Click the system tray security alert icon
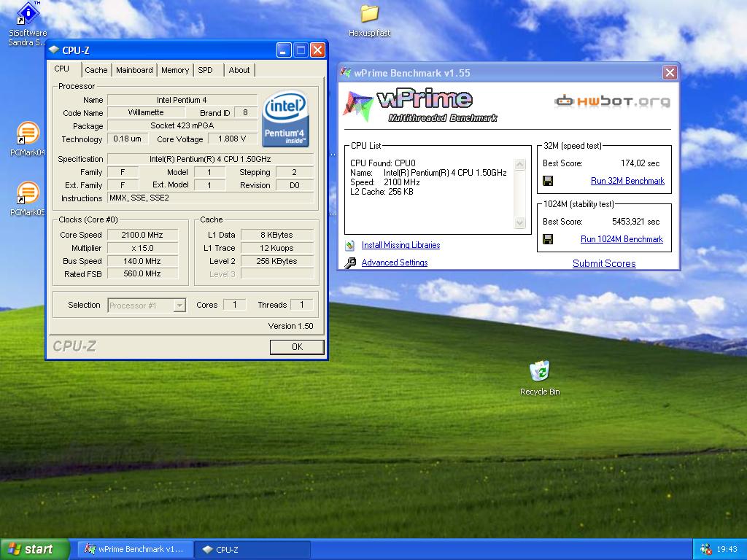The height and width of the screenshot is (560, 747). tap(705, 549)
